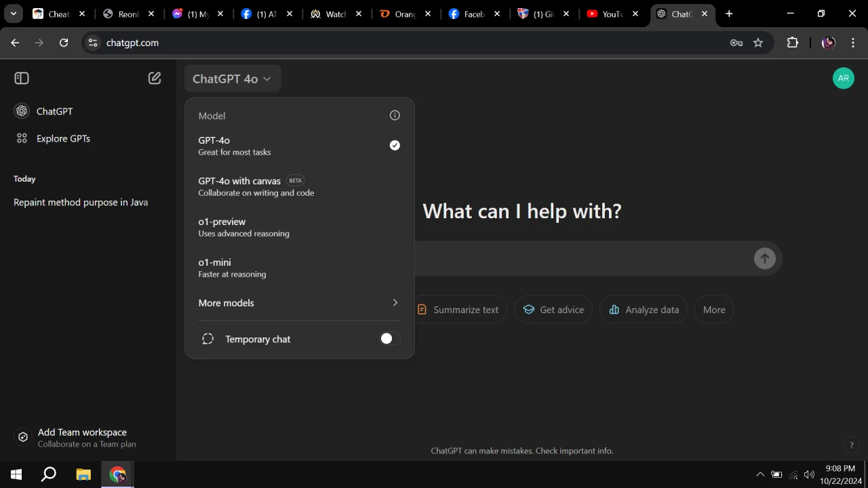Collapse the ChatGPT 4o model dropdown

pyautogui.click(x=232, y=79)
